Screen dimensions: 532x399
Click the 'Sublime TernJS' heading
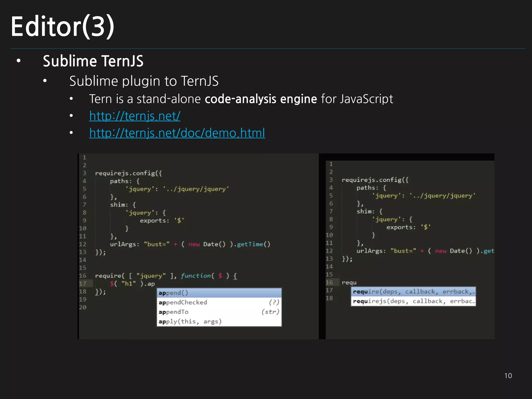93,61
